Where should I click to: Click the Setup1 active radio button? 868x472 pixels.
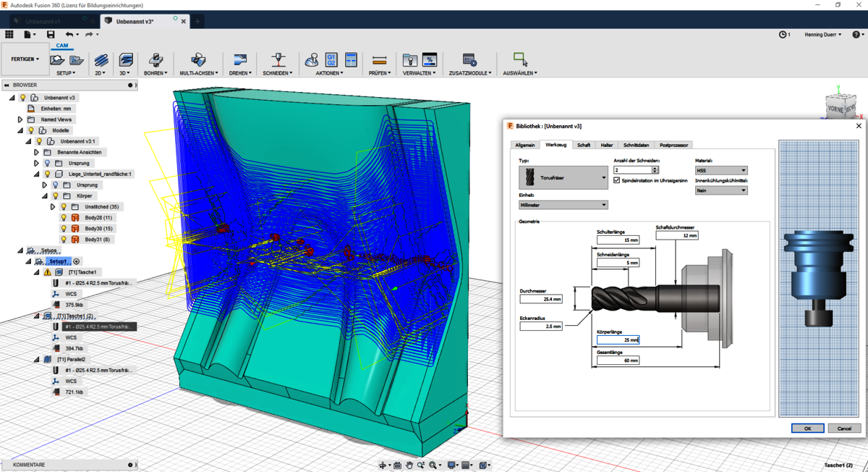77,261
